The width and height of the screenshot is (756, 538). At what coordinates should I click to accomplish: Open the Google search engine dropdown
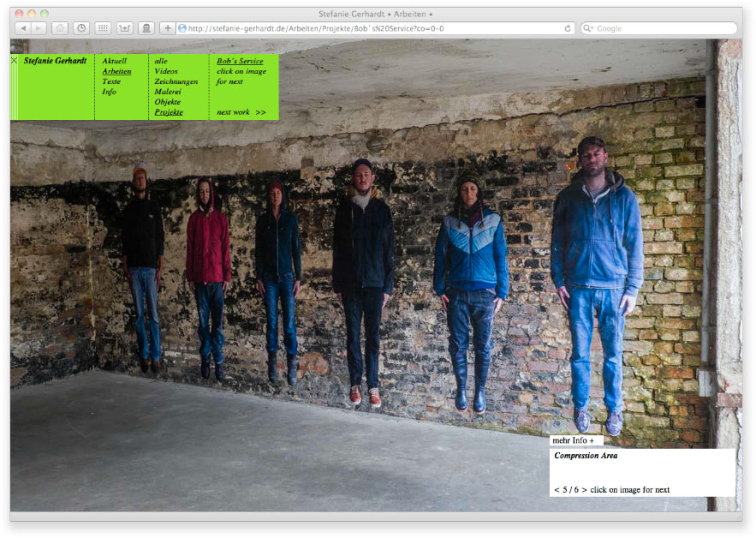tap(589, 28)
